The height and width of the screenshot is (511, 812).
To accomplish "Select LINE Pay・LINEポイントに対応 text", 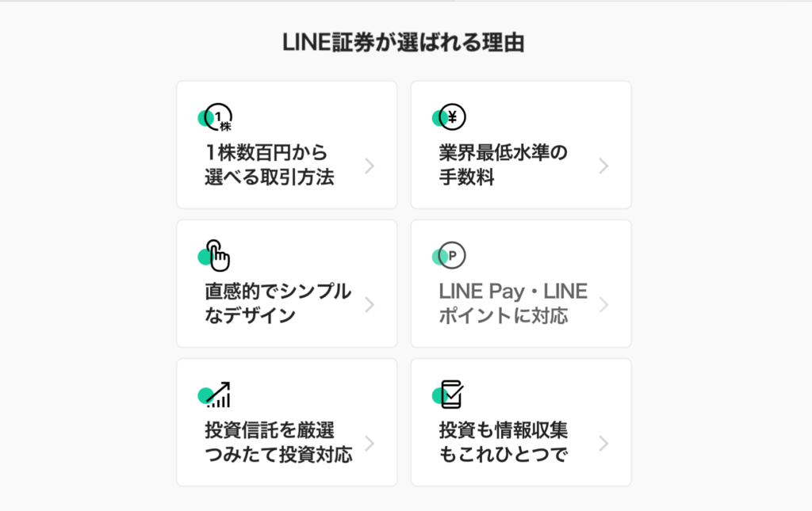I will [513, 303].
